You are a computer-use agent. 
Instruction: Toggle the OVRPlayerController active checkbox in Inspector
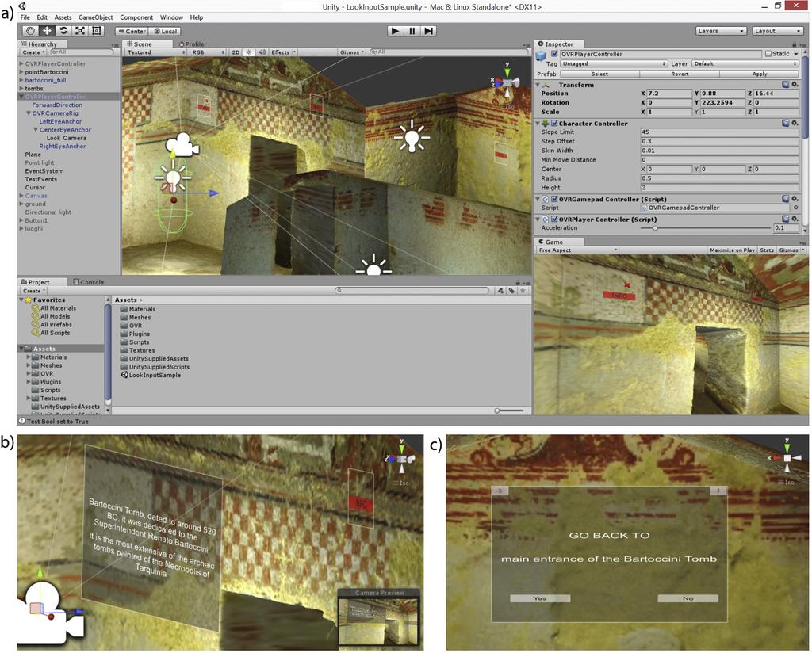554,54
